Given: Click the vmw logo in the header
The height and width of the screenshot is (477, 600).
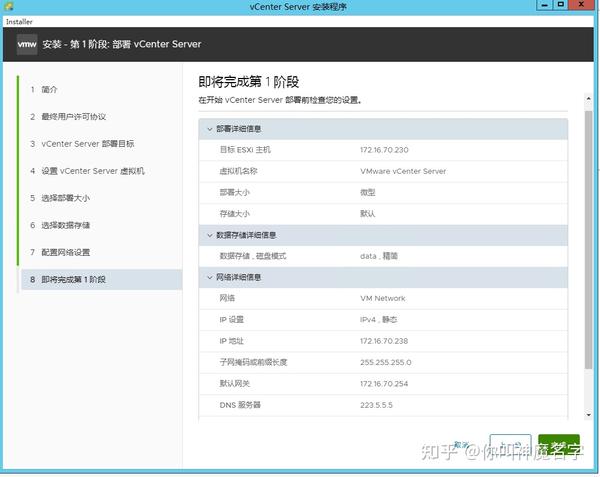Looking at the screenshot, I should click(27, 44).
